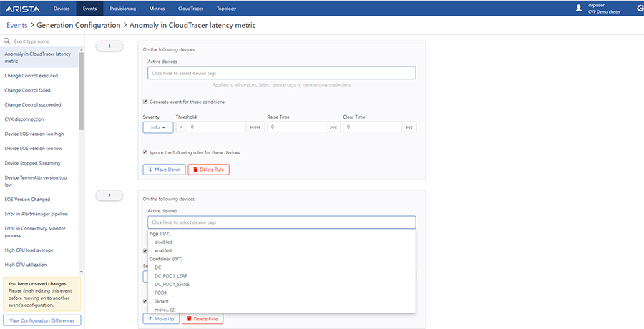The width and height of the screenshot is (644, 329).
Task: Select EOS Version Changed event type
Action: [x=39, y=200]
